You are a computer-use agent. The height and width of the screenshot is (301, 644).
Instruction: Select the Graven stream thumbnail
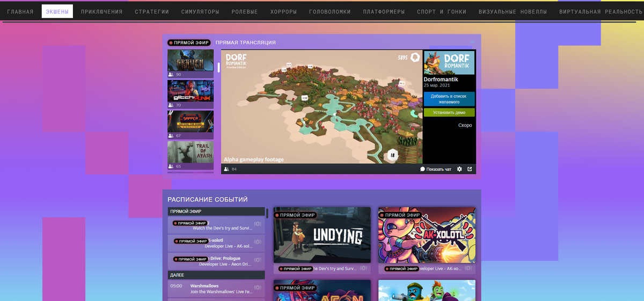tap(191, 60)
